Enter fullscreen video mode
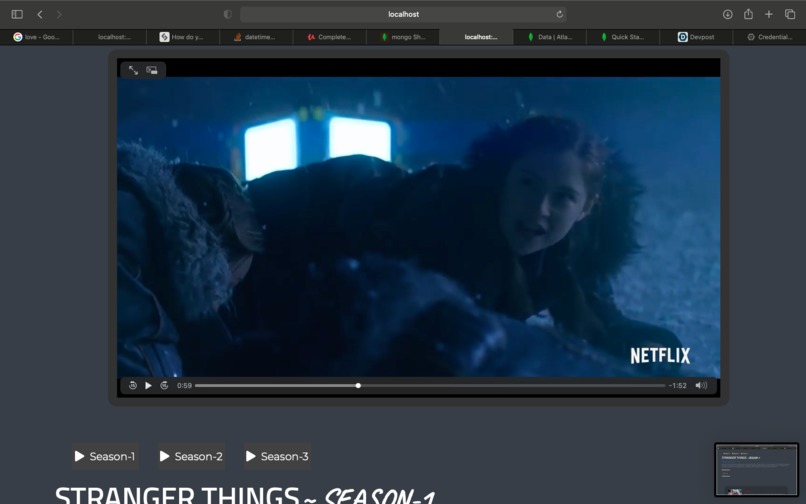The image size is (806, 504). tap(133, 70)
